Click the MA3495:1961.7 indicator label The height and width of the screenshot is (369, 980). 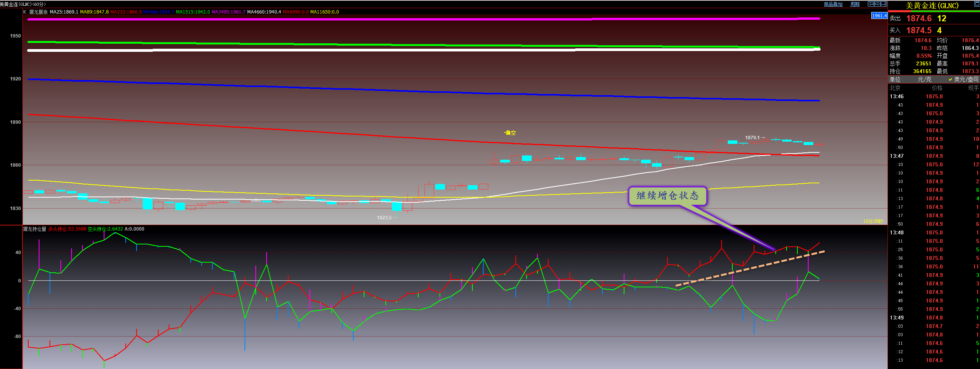(x=228, y=12)
